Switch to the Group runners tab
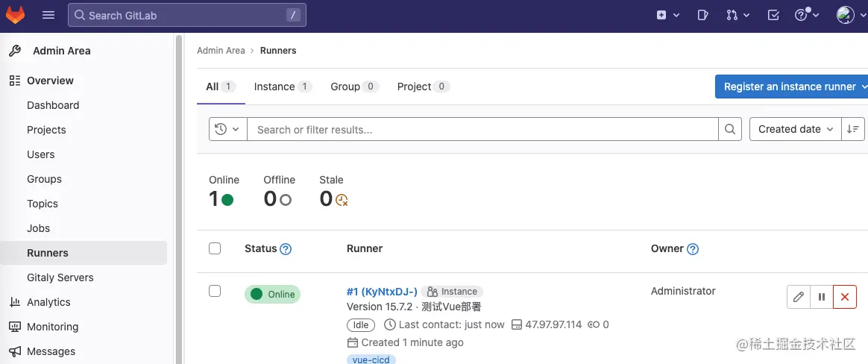868x364 pixels. click(353, 87)
